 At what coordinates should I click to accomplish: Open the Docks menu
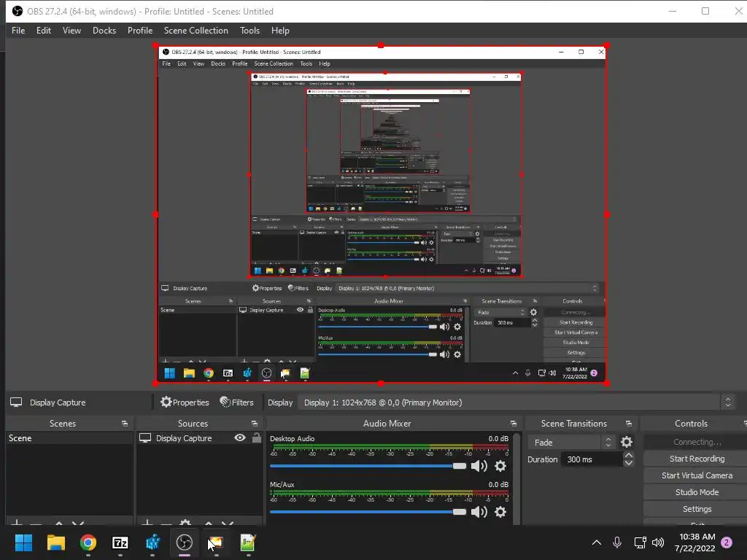point(104,31)
